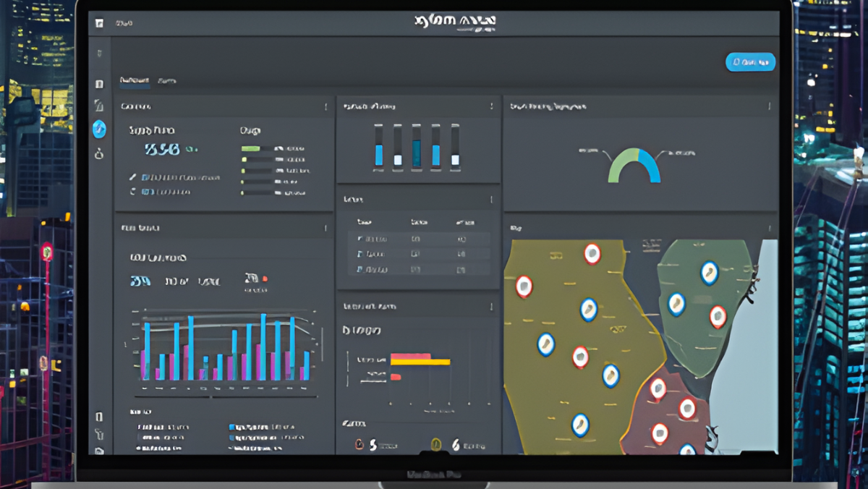The height and width of the screenshot is (489, 868).
Task: Click the red circular status icon beside number 5
Action: pos(359,445)
